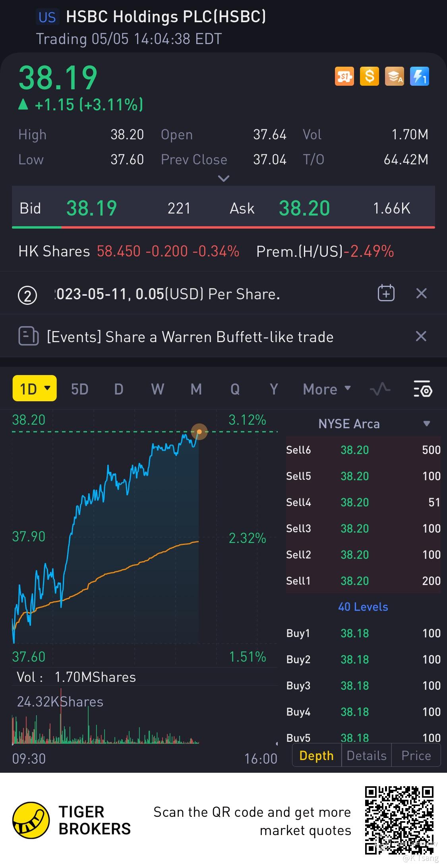Tap the QR code image

pyautogui.click(x=399, y=820)
